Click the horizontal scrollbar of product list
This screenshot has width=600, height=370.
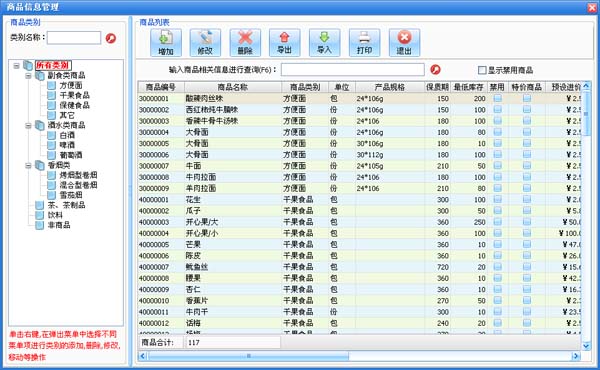(359, 356)
